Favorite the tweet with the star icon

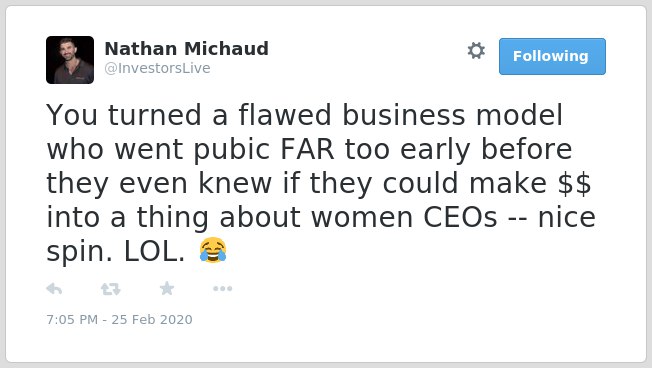tap(167, 288)
